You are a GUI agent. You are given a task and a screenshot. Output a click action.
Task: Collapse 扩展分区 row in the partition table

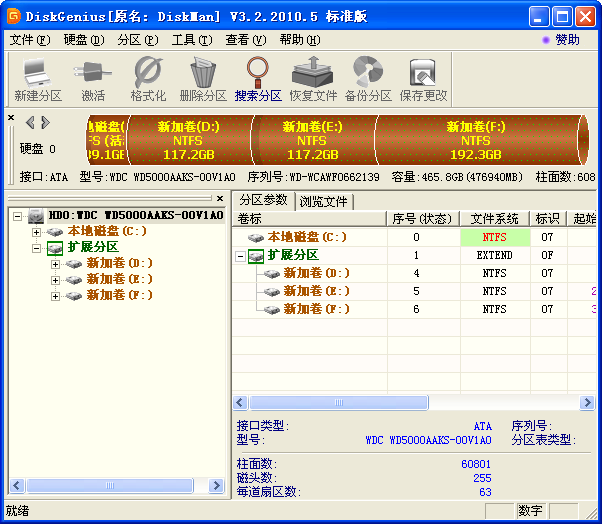click(241, 255)
